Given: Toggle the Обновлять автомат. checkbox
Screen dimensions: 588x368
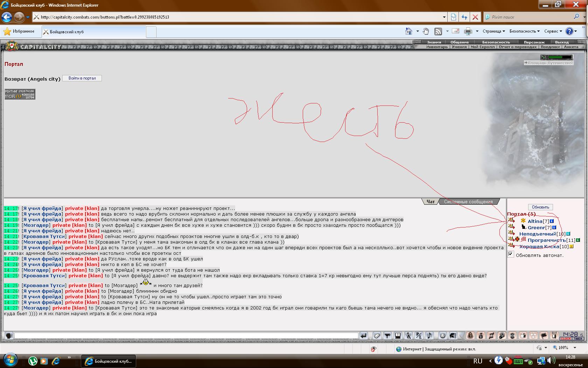Looking at the screenshot, I should tap(511, 254).
